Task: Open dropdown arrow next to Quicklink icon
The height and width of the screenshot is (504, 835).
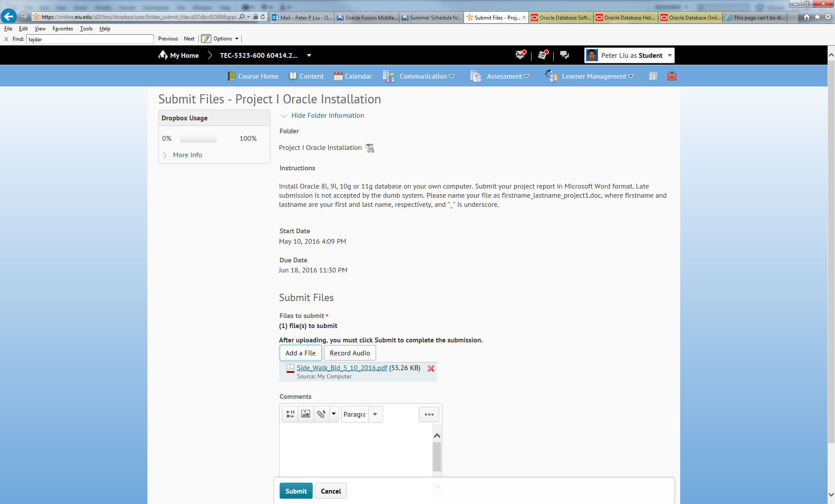Action: pyautogui.click(x=334, y=414)
